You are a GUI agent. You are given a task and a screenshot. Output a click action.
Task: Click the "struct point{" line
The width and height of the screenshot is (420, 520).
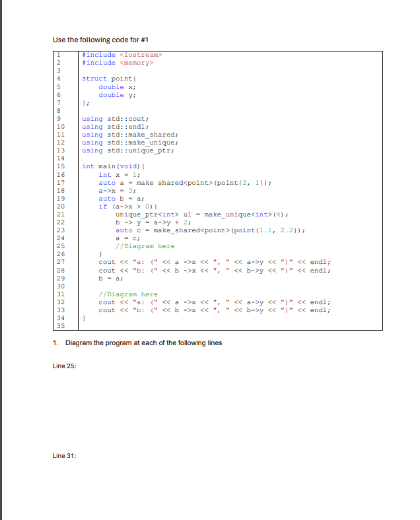pyautogui.click(x=109, y=79)
